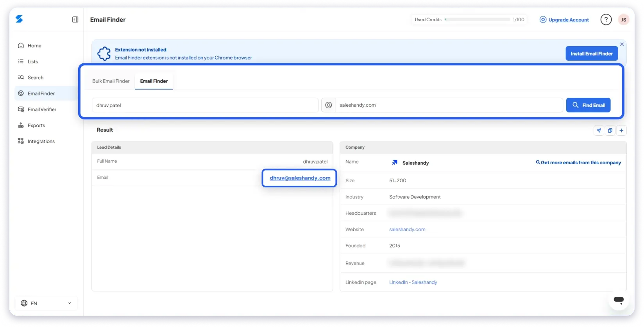Select Email Finder sidebar item
The height and width of the screenshot is (327, 644).
pos(46,93)
